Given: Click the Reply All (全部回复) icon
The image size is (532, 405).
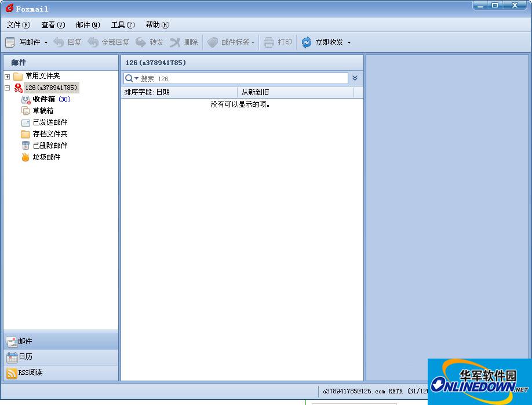Looking at the screenshot, I should [93, 42].
